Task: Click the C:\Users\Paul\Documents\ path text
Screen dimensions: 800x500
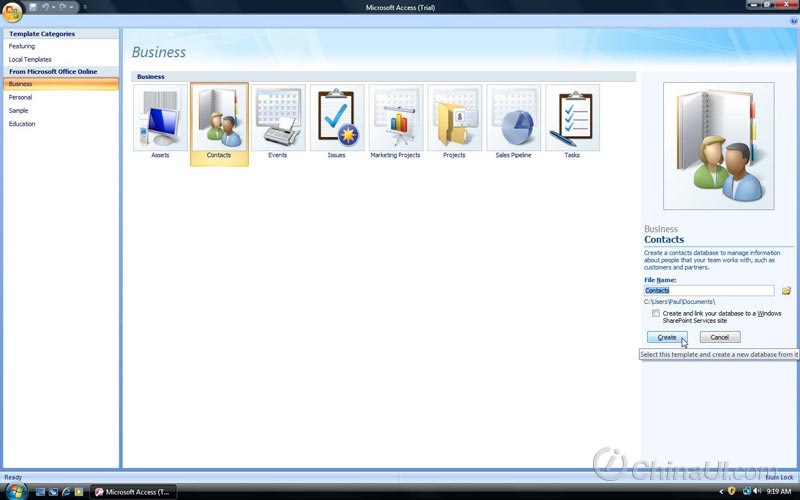Action: [679, 302]
